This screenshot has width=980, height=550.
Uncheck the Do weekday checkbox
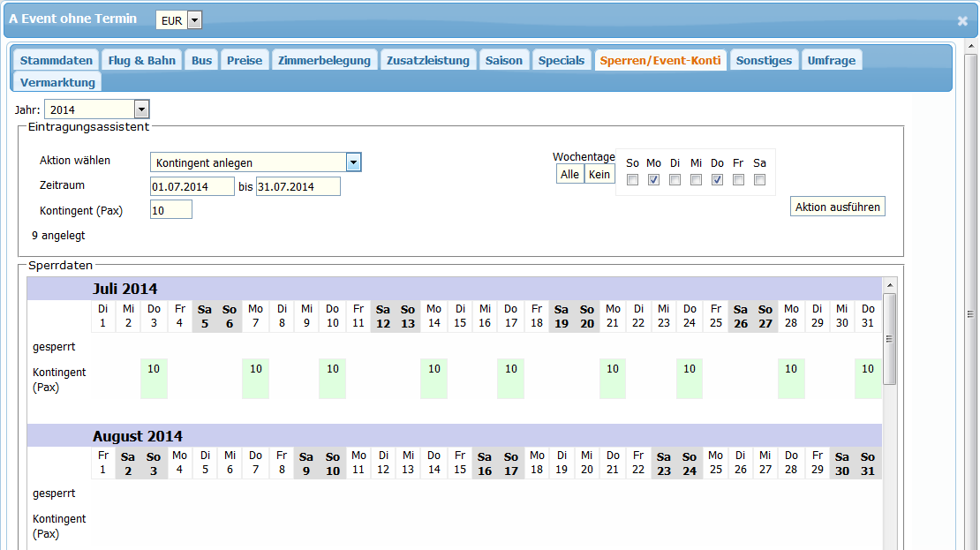717,180
